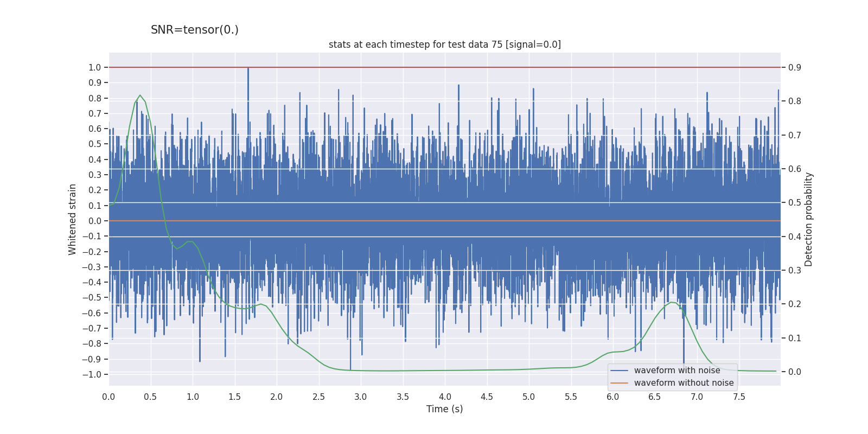This screenshot has height=434, width=868.
Task: Click the 'Time (s)' x-axis label
Action: click(445, 409)
